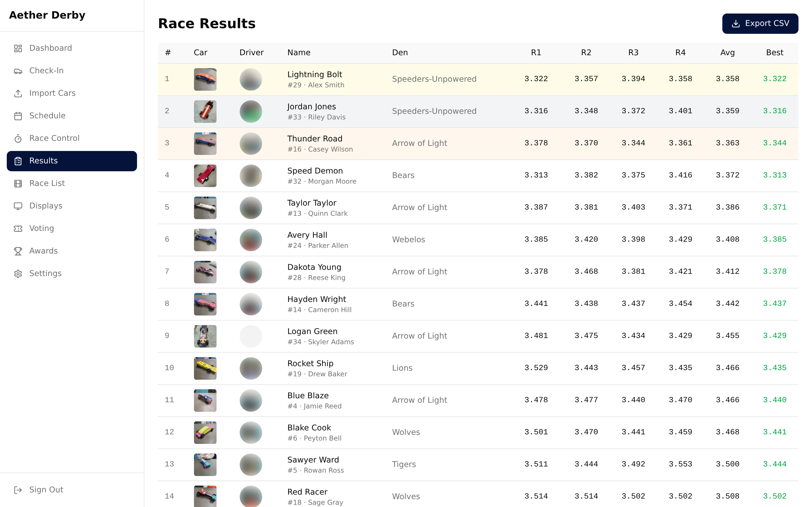The height and width of the screenshot is (507, 812).
Task: Select the Race Control stopwatch icon
Action: [18, 138]
